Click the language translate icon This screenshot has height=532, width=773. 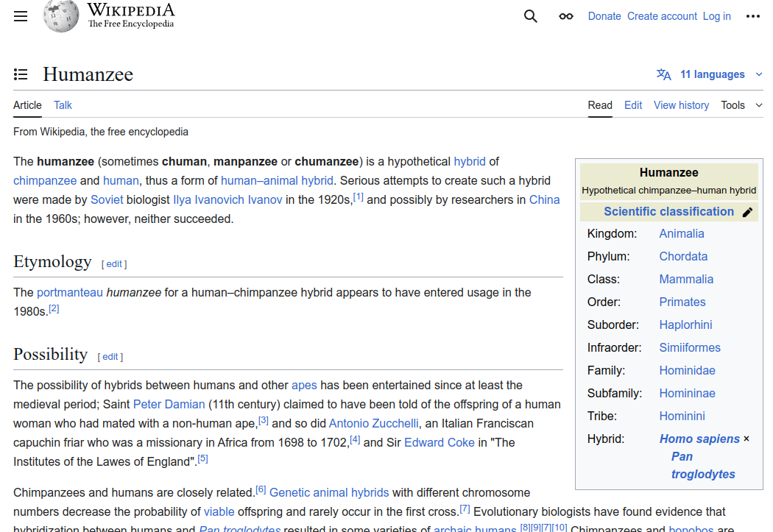pos(663,74)
